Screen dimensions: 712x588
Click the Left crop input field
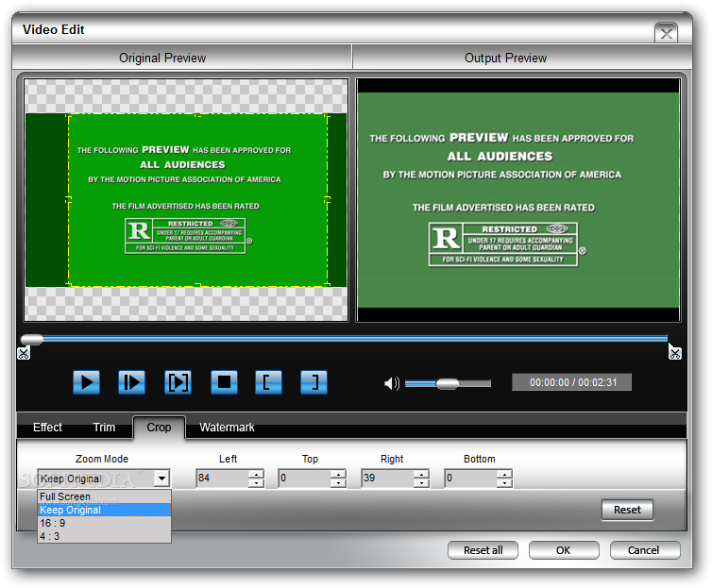coord(223,479)
